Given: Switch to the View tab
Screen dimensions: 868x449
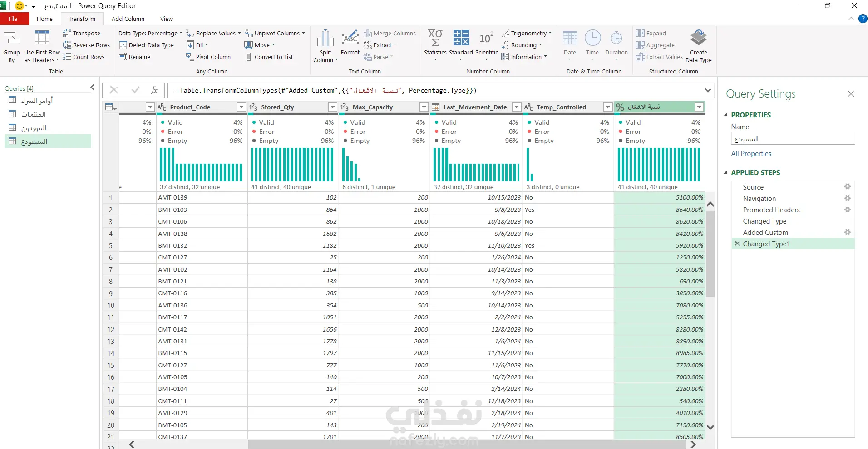Looking at the screenshot, I should 166,19.
